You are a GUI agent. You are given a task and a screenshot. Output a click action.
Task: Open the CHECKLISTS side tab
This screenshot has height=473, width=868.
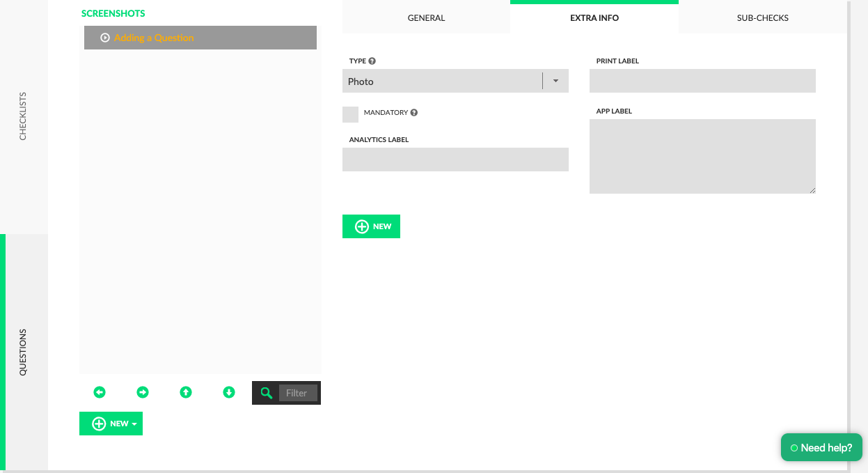click(23, 116)
